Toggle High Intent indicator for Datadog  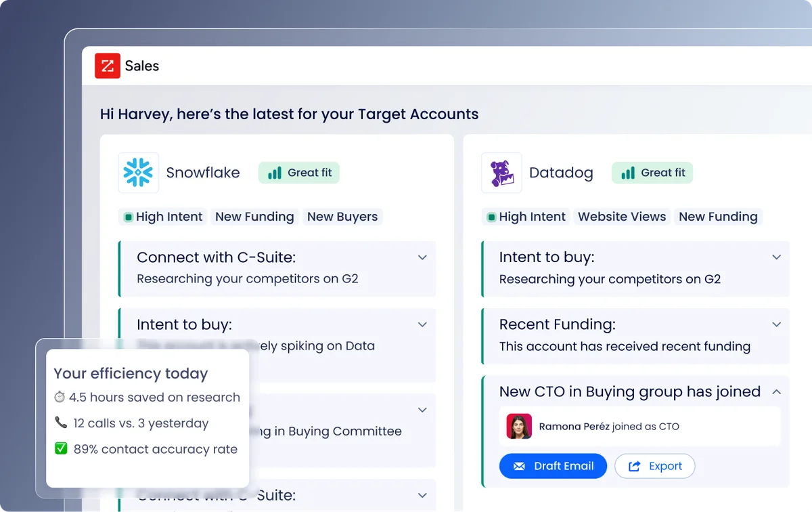click(x=491, y=217)
